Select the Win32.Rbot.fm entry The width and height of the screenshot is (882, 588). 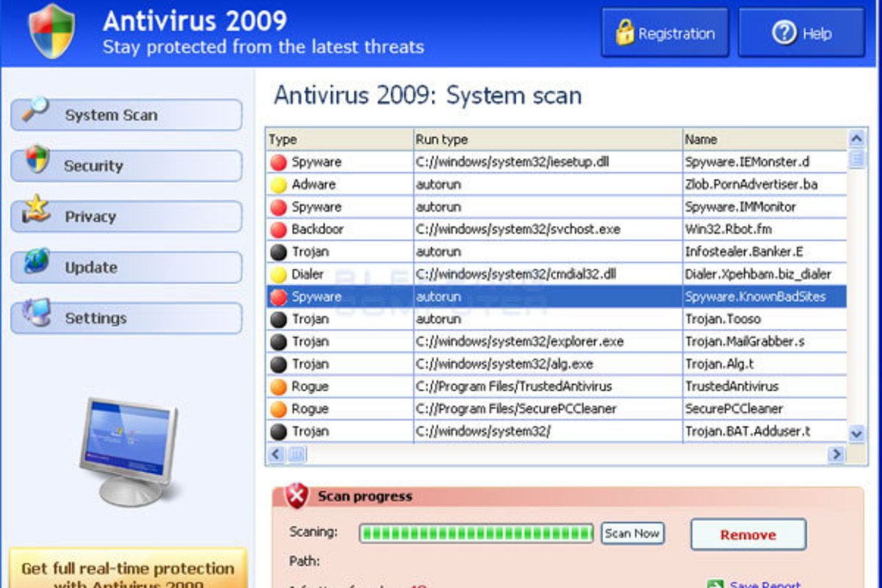[x=728, y=230]
